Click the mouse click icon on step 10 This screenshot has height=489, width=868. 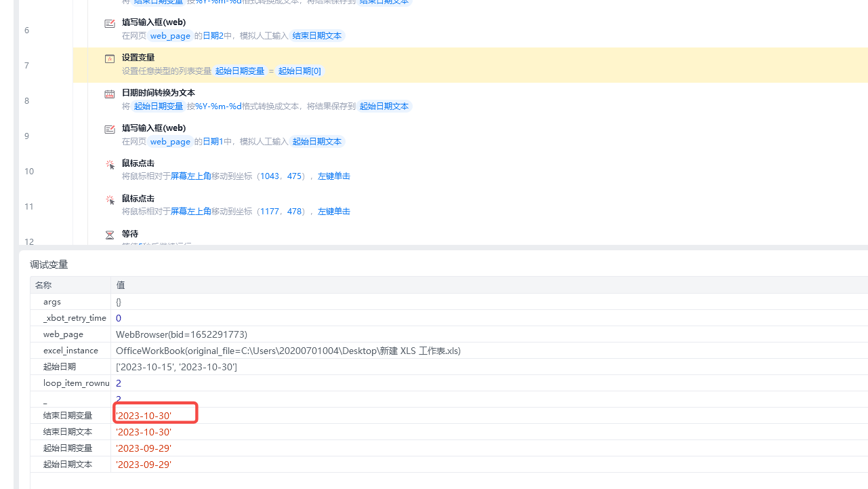coord(110,165)
